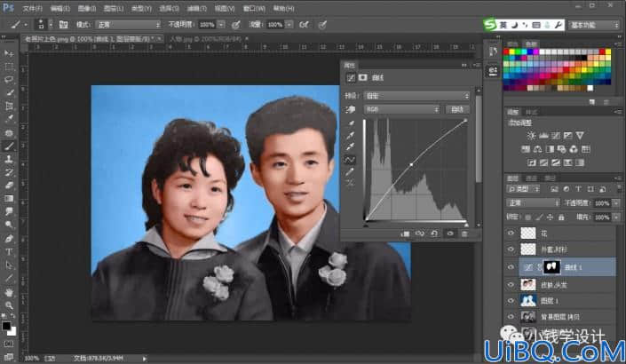Open the brush opacity slider dropdown

point(221,25)
